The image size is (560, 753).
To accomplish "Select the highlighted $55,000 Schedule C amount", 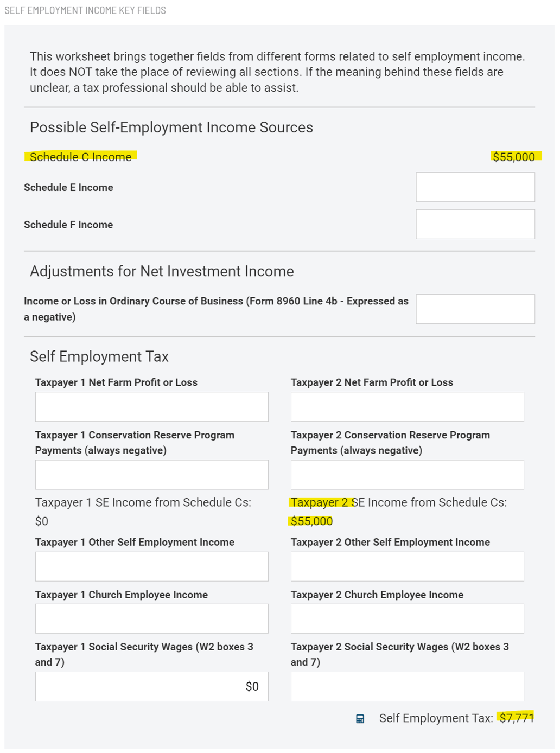I will pos(514,157).
